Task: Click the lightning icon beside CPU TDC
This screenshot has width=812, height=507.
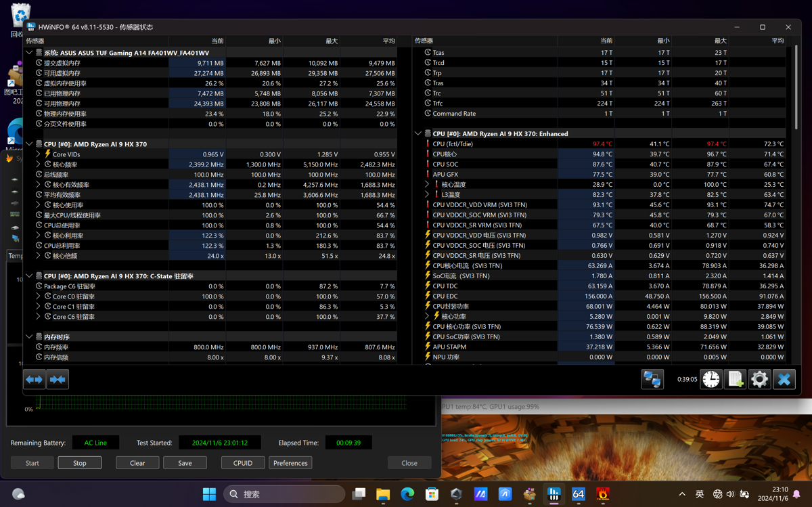Action: point(428,286)
